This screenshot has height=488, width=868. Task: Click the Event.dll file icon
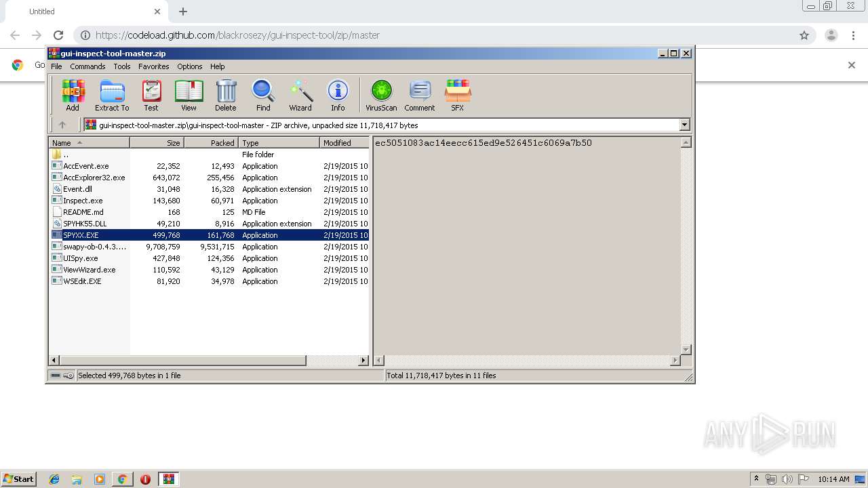tap(57, 189)
